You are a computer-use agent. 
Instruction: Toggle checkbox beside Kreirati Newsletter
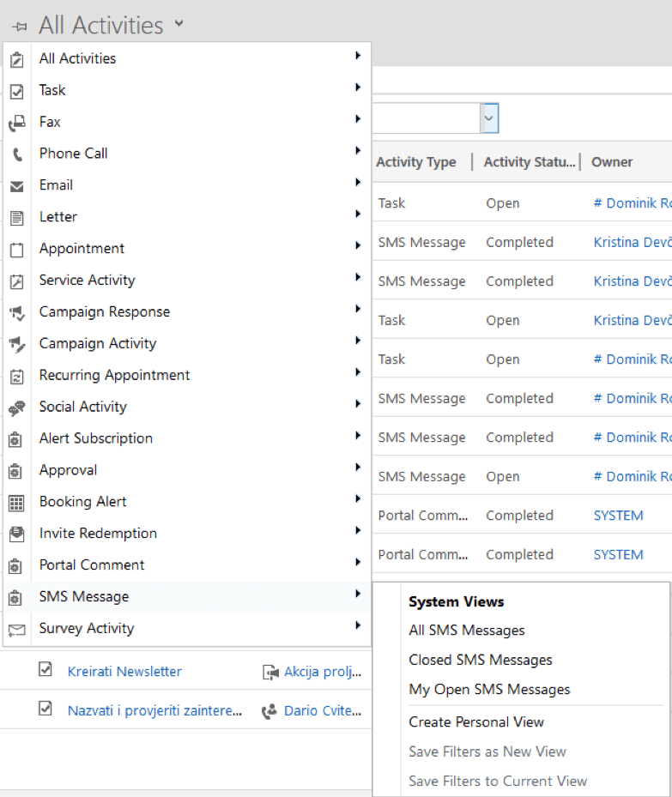pos(45,670)
